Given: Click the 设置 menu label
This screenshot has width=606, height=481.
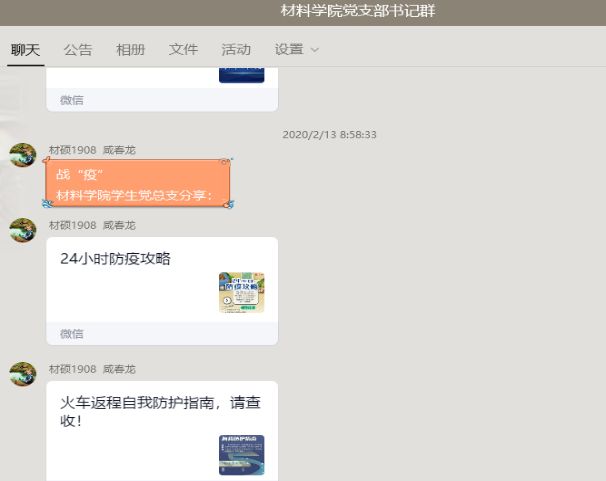Looking at the screenshot, I should point(289,49).
